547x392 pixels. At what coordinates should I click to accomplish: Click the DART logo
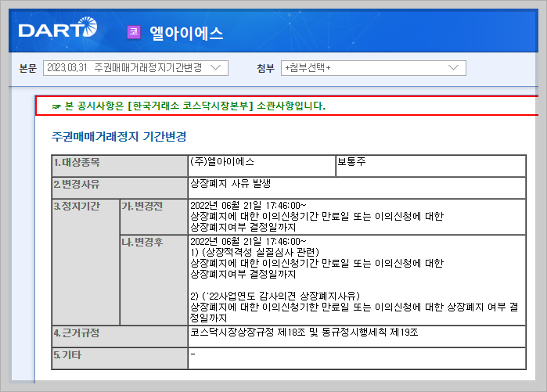click(58, 27)
